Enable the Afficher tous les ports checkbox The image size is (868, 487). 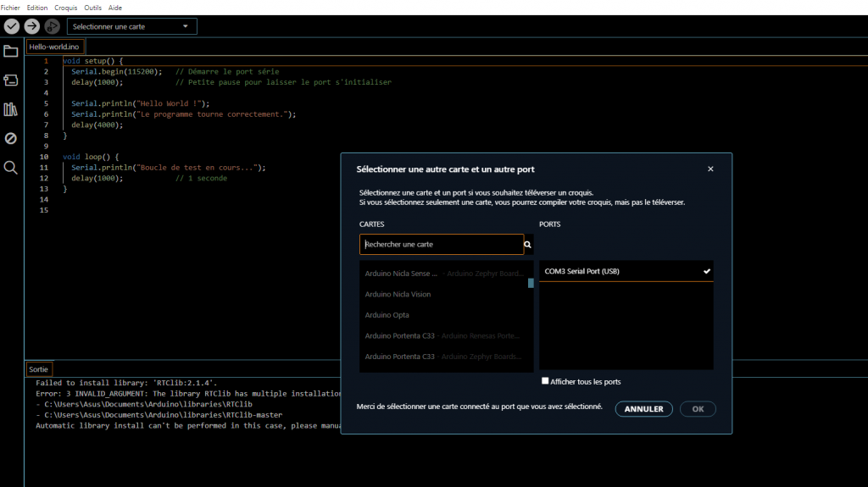545,381
